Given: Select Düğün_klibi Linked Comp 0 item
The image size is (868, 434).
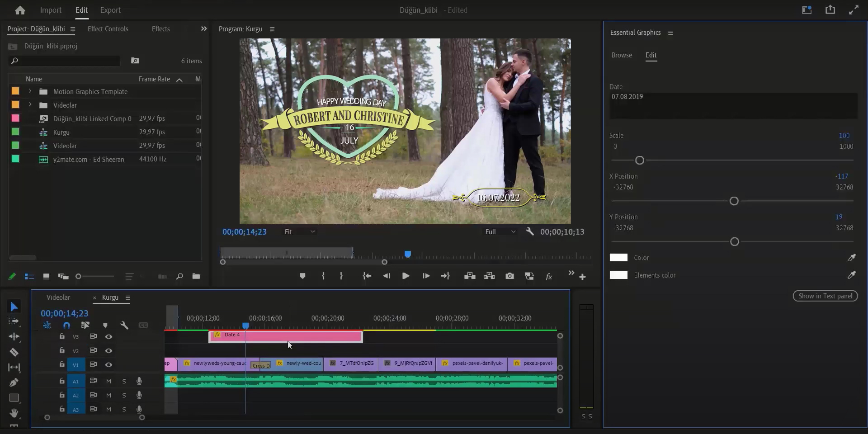Looking at the screenshot, I should [92, 118].
